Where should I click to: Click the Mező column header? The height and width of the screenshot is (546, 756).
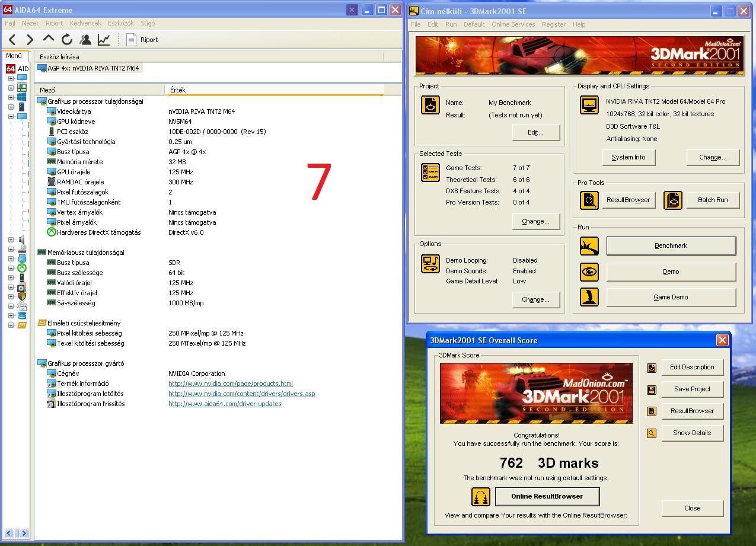100,90
